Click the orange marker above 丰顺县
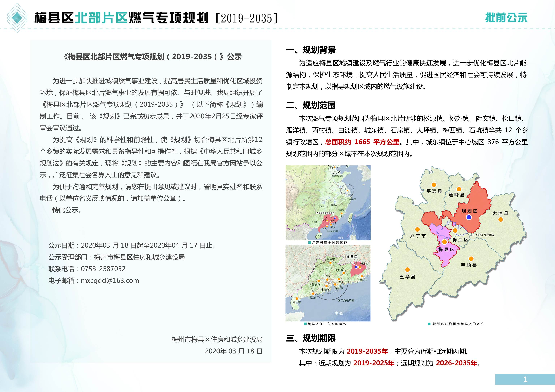The width and height of the screenshot is (555, 392). point(471,259)
